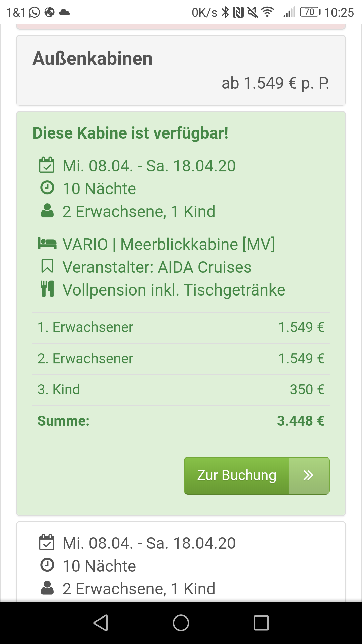The width and height of the screenshot is (362, 644).
Task: Open recent apps with square button
Action: point(261,623)
